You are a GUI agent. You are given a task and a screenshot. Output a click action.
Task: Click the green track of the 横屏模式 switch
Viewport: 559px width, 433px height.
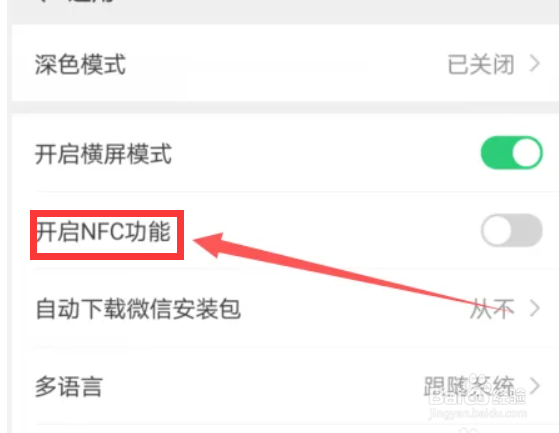click(496, 153)
